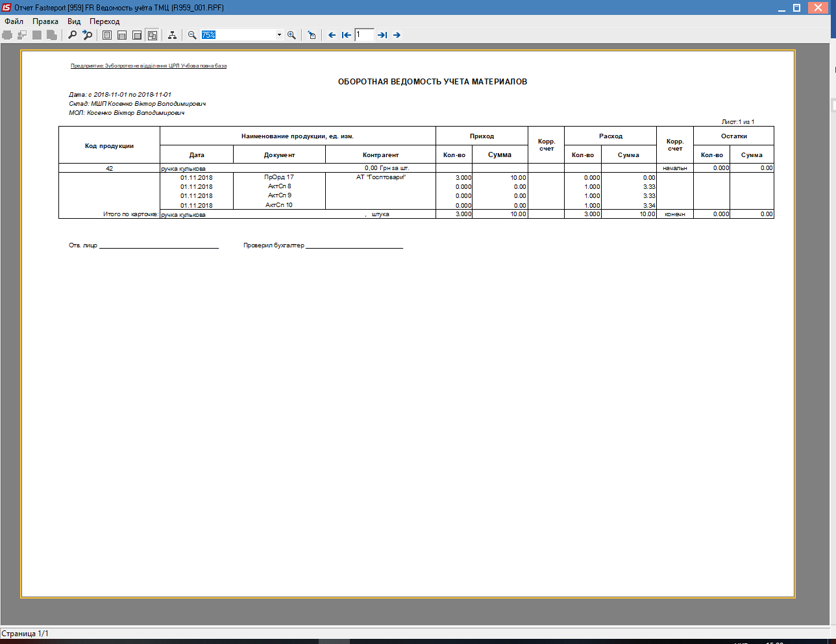The width and height of the screenshot is (836, 644).
Task: Click the Дата period line
Action: coord(120,95)
